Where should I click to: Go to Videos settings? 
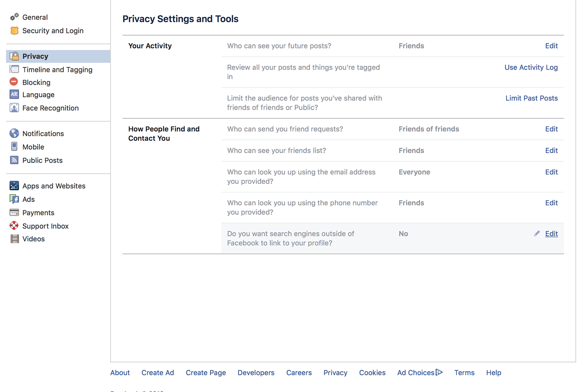point(33,239)
